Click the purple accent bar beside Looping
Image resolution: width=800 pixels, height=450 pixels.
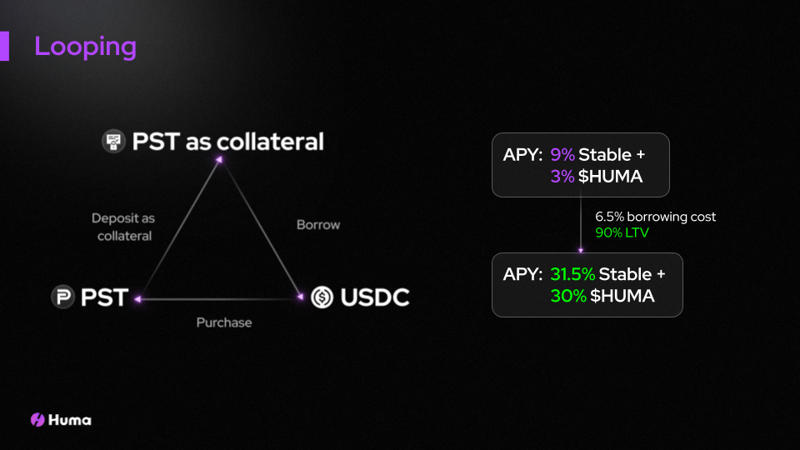pyautogui.click(x=4, y=46)
